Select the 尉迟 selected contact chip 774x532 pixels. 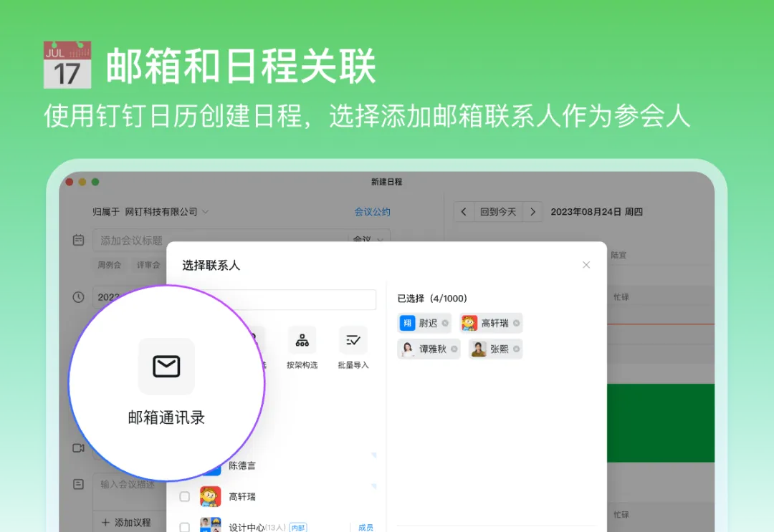click(424, 323)
